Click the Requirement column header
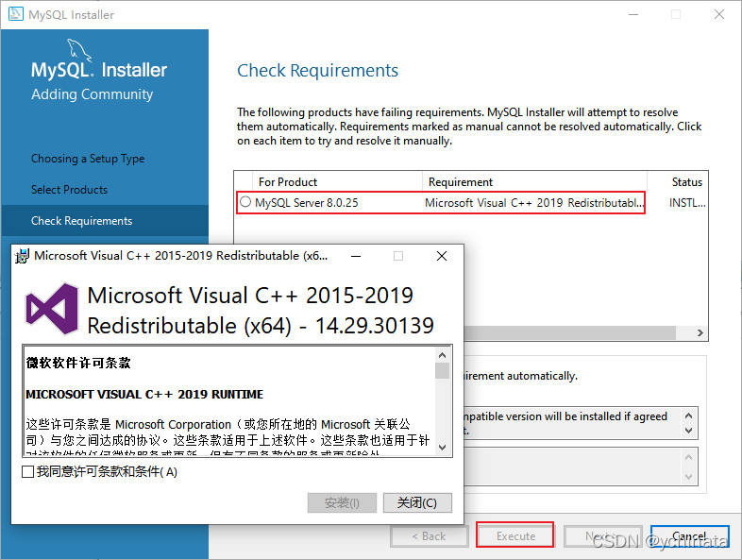This screenshot has height=560, width=742. 534,181
